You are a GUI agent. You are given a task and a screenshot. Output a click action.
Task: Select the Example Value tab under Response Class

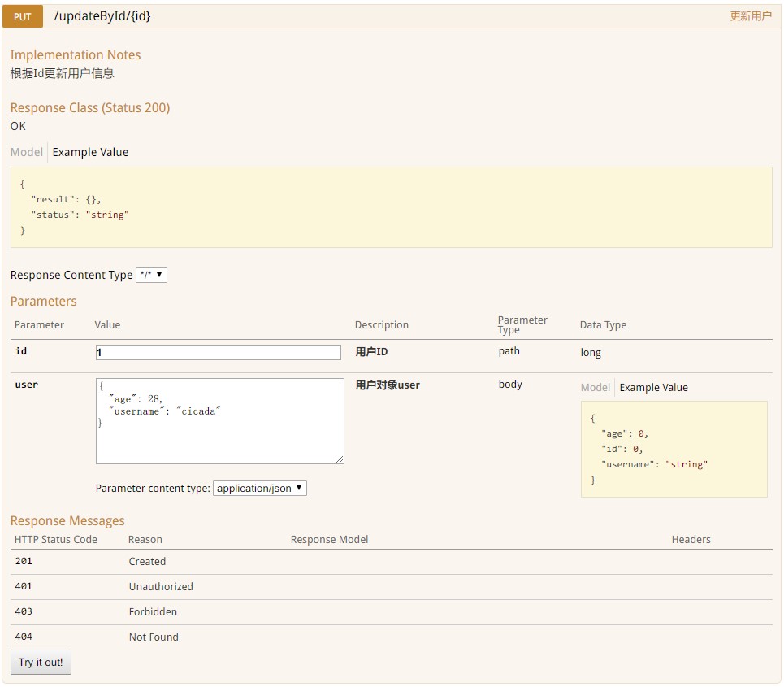(x=89, y=152)
